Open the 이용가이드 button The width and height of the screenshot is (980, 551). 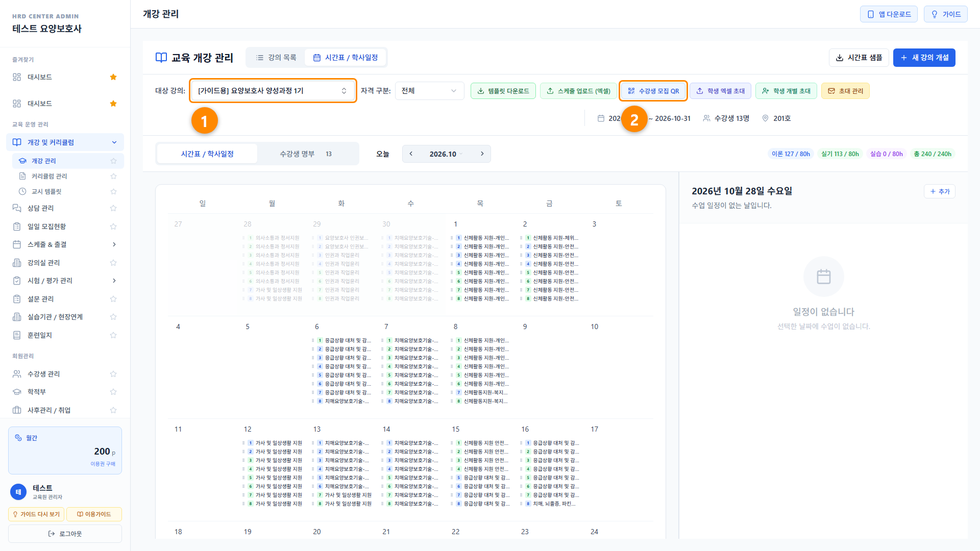click(x=94, y=514)
